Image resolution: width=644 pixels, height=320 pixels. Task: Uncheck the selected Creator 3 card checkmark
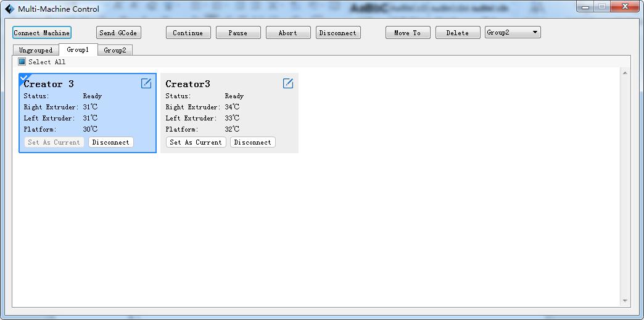24,78
